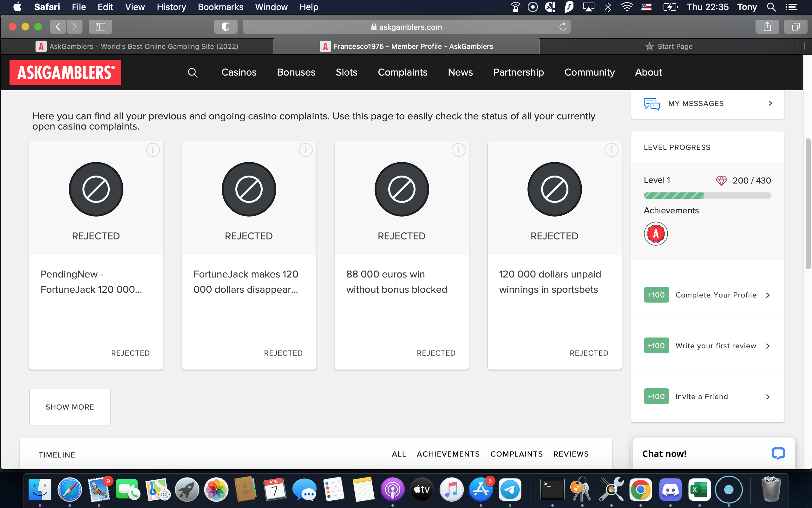
Task: Click the page vertical scrollbar
Action: 808,204
